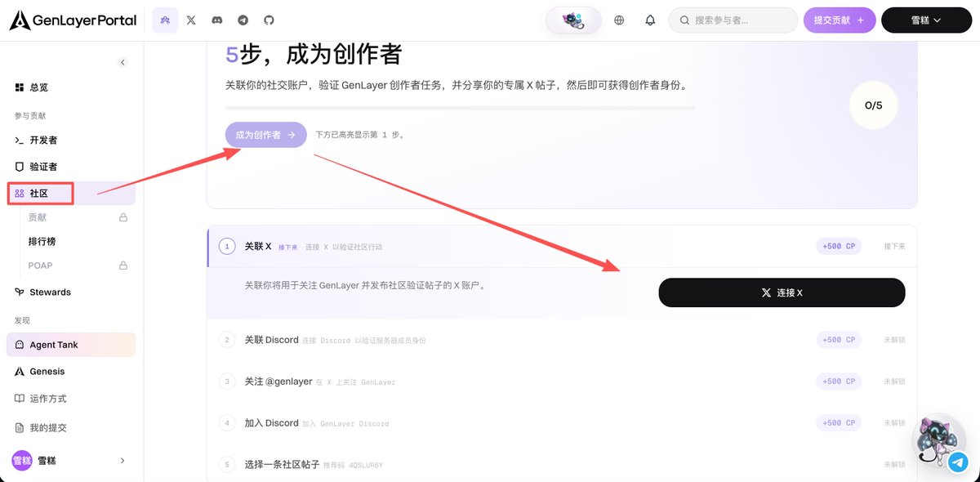Click the Stewards sprout icon
The width and height of the screenshot is (980, 482).
click(20, 292)
